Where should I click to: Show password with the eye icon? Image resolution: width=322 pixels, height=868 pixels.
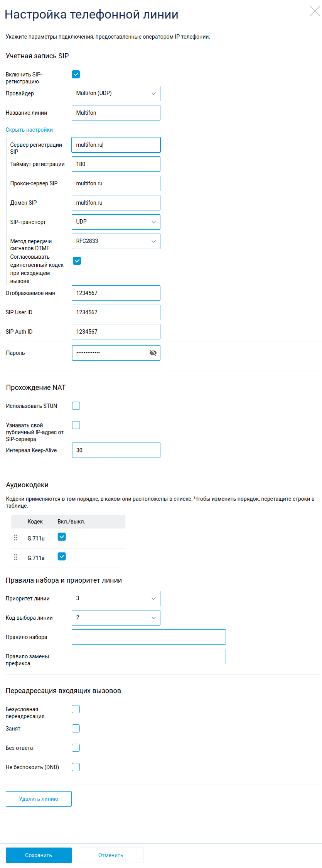(153, 353)
